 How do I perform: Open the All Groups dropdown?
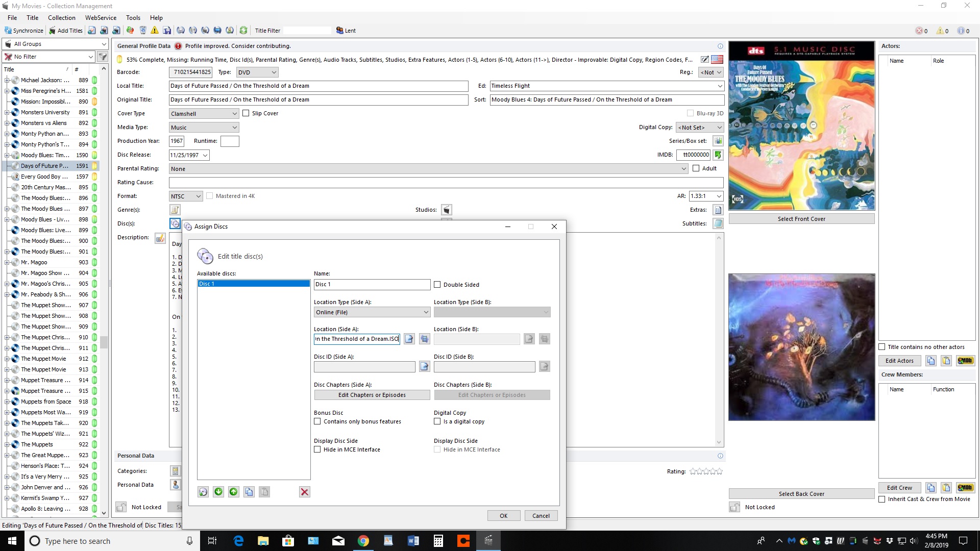tap(55, 44)
